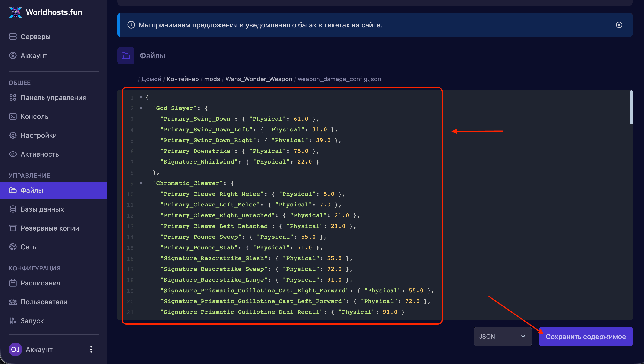Open Настройки gear icon in sidebar
Screen dimensions: 644x364
(x=13, y=135)
